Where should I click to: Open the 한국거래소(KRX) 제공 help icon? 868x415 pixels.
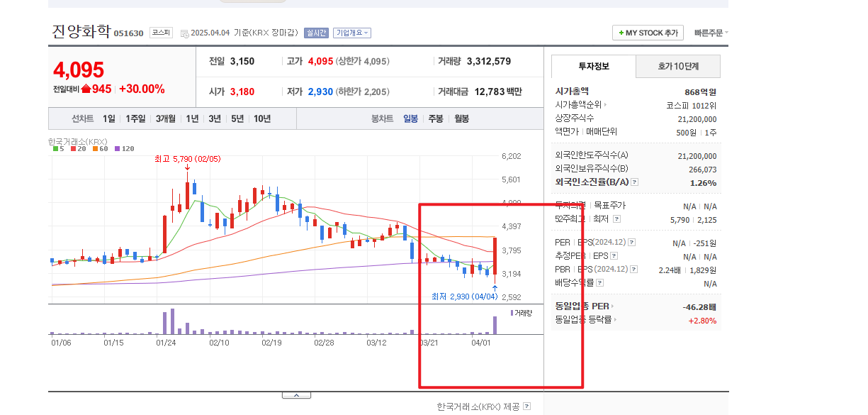(x=526, y=406)
